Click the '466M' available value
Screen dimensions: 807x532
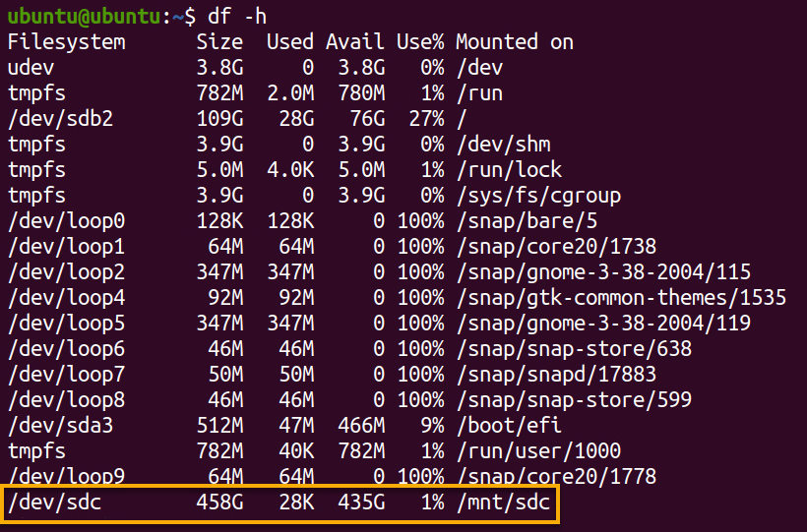coord(361,426)
